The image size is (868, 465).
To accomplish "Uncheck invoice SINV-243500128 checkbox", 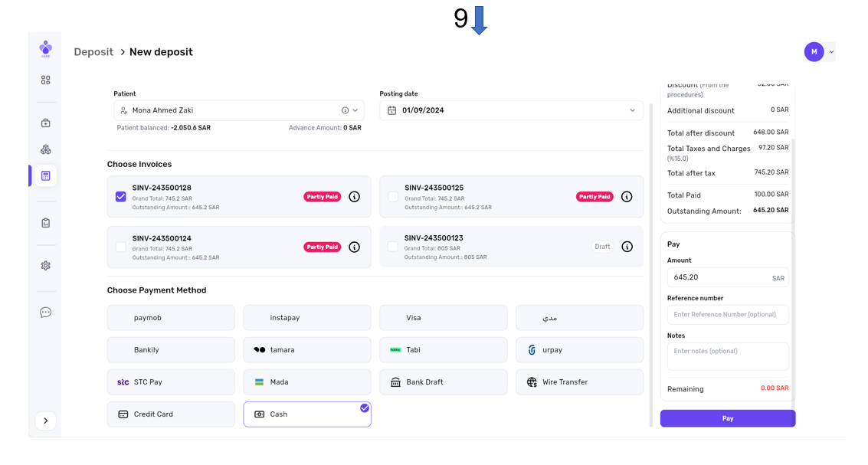I will click(x=120, y=197).
